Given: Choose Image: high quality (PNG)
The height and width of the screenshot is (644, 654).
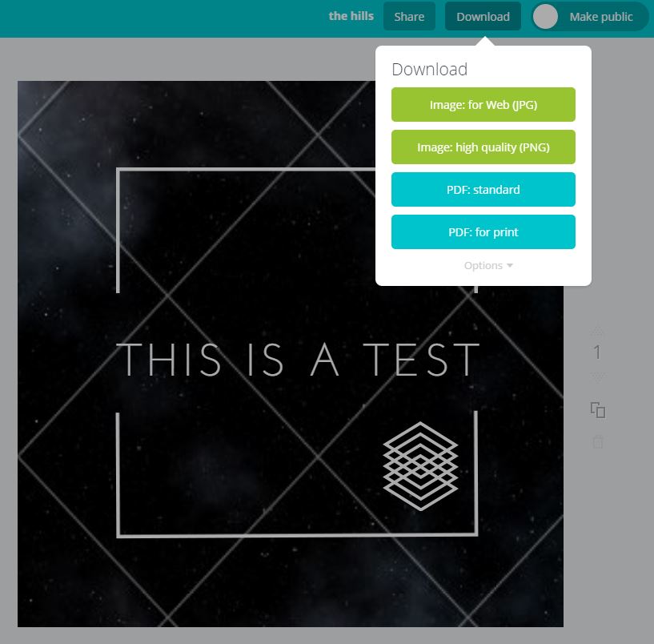Looking at the screenshot, I should pos(483,147).
